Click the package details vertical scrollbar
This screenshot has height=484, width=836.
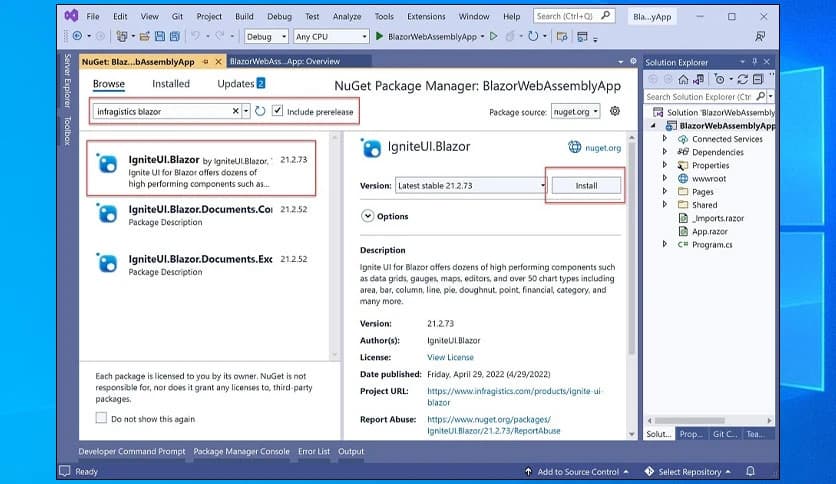pos(632,249)
